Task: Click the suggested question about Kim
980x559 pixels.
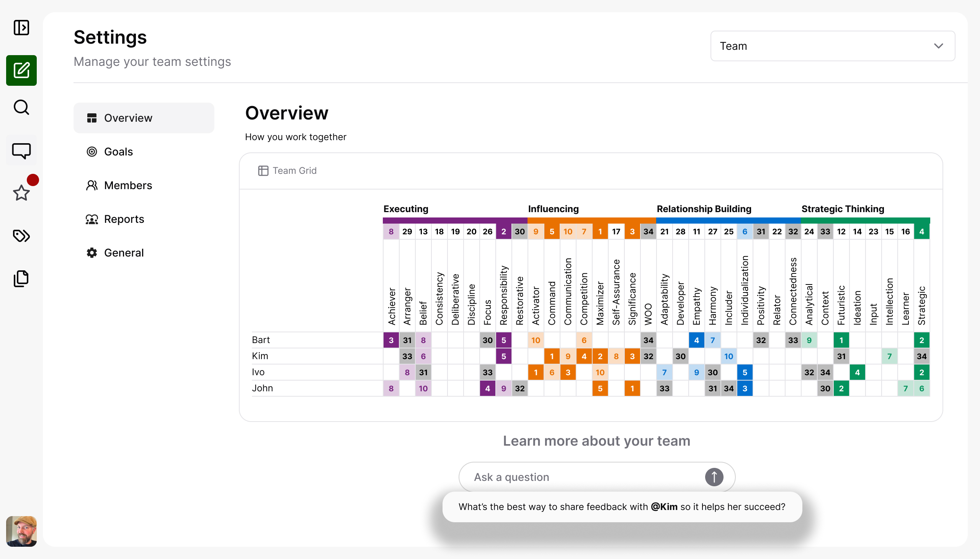Action: click(x=621, y=507)
